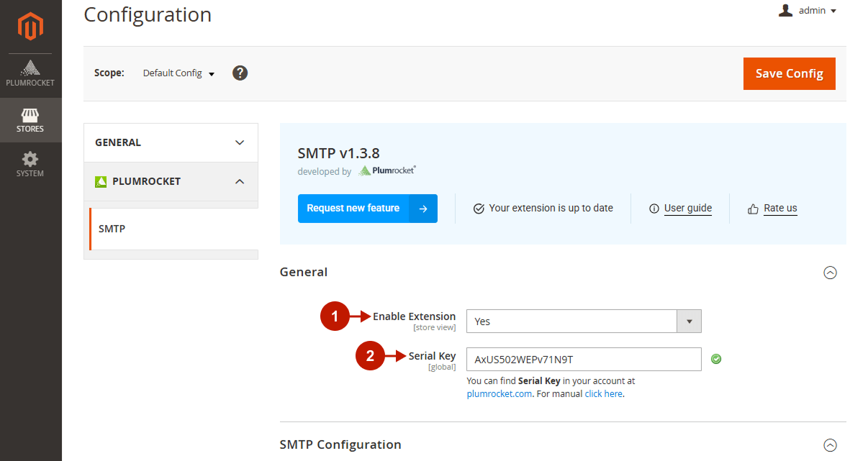Click the Plumrocket developer logo
Viewport: 868px width, 461px height.
[387, 171]
